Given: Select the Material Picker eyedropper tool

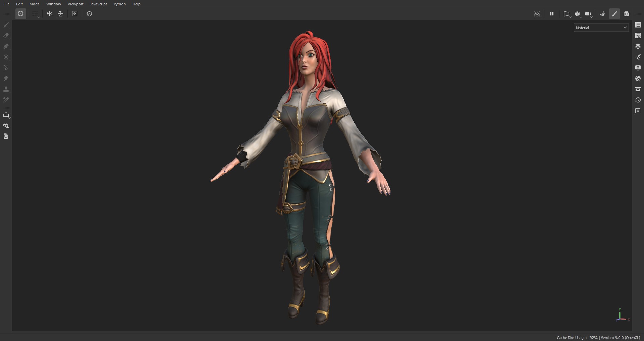Looking at the screenshot, I should click(x=6, y=100).
